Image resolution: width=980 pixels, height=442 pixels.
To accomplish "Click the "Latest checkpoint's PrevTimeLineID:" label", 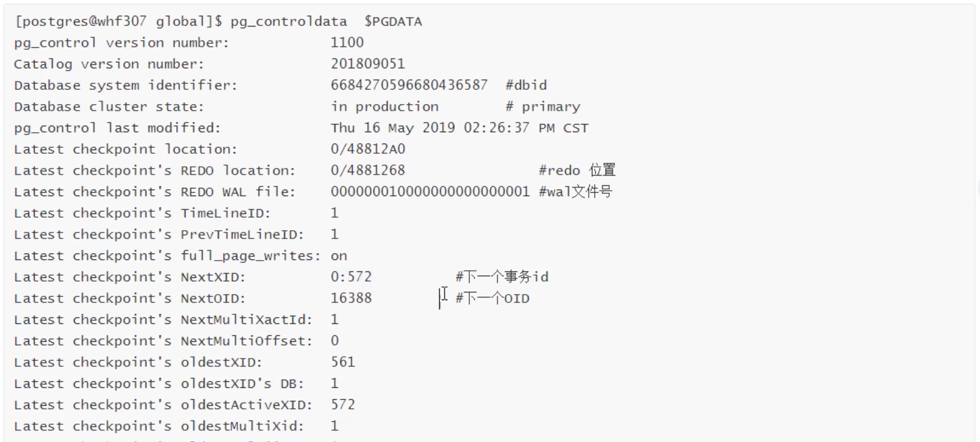I will point(159,235).
